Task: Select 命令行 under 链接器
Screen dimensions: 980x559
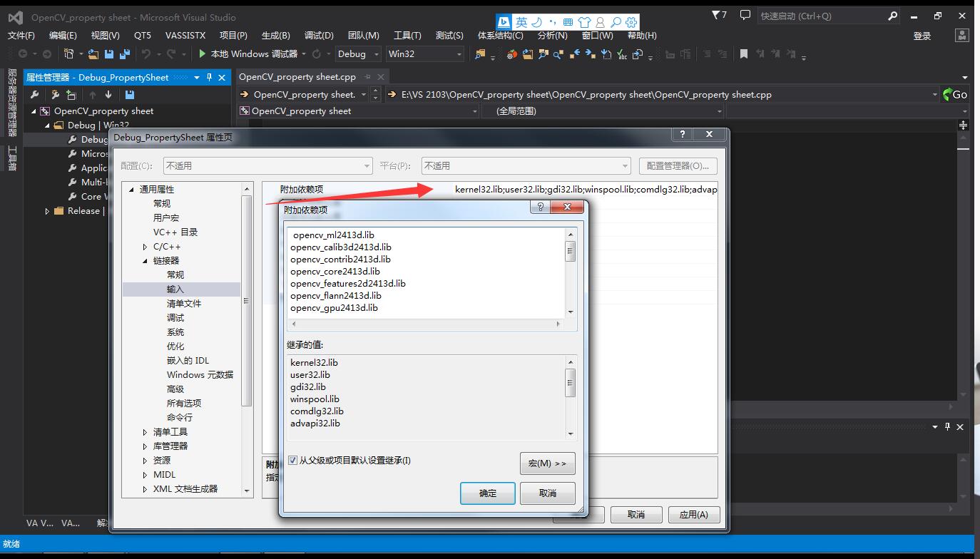Action: tap(180, 418)
